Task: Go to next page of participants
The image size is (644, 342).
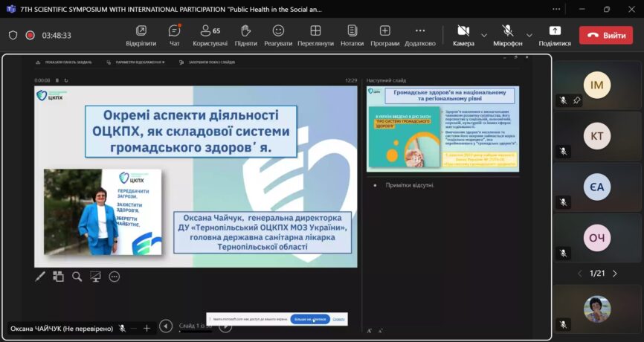Action: 615,274
